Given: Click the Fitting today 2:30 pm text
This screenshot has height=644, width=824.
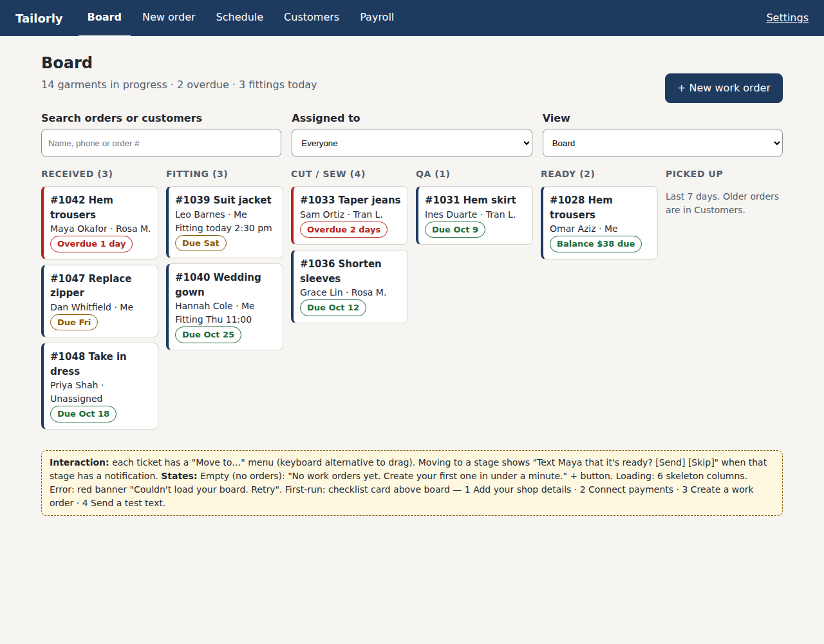Looking at the screenshot, I should pyautogui.click(x=223, y=228).
